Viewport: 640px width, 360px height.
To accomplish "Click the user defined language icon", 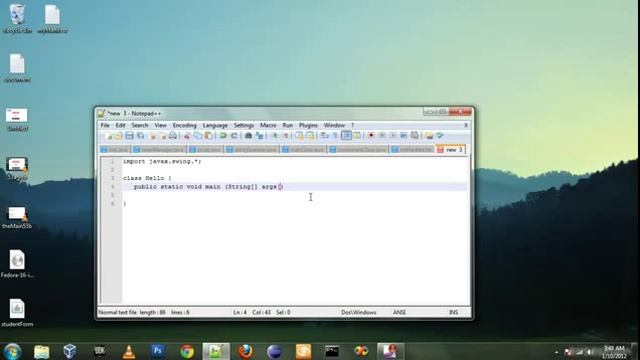I will 357,136.
